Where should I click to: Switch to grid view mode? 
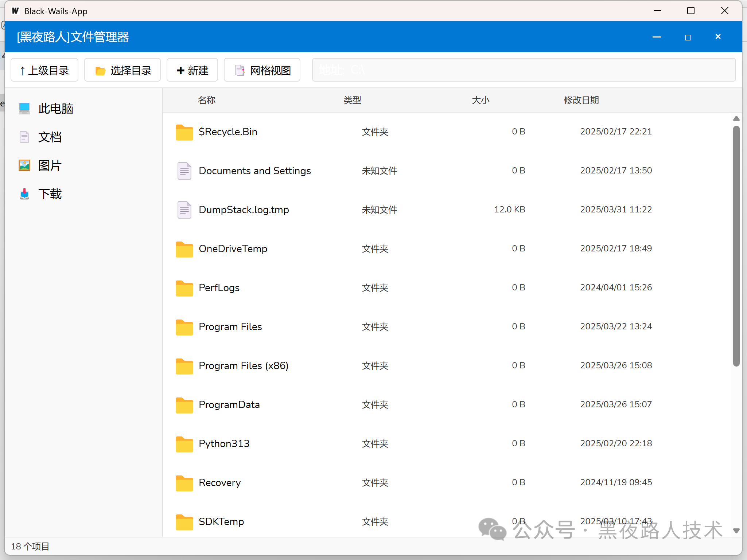262,70
